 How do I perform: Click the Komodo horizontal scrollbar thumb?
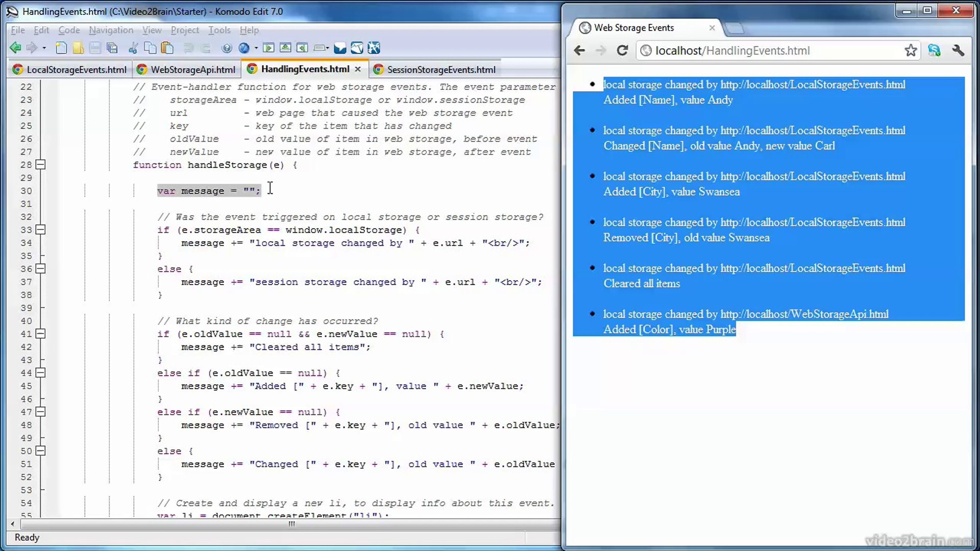coord(291,524)
